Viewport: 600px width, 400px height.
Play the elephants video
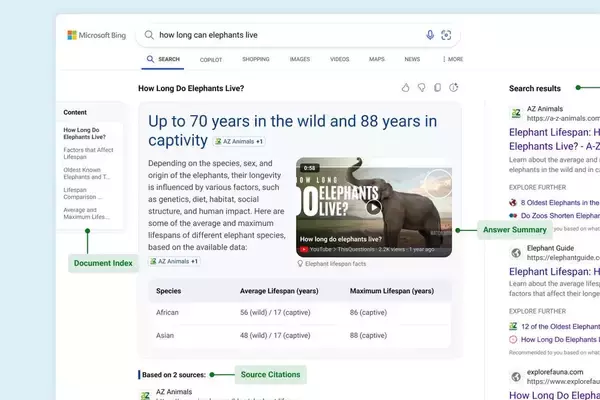coord(373,208)
